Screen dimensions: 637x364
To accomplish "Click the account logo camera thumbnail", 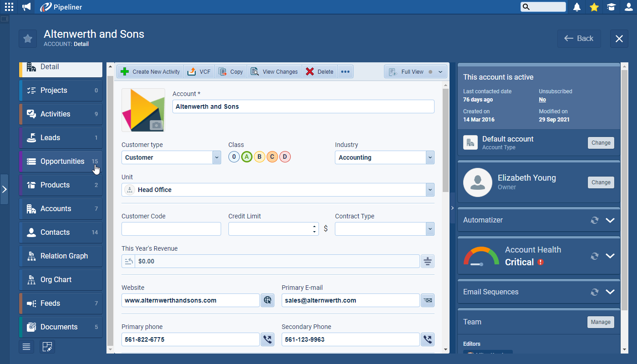I will (x=143, y=110).
